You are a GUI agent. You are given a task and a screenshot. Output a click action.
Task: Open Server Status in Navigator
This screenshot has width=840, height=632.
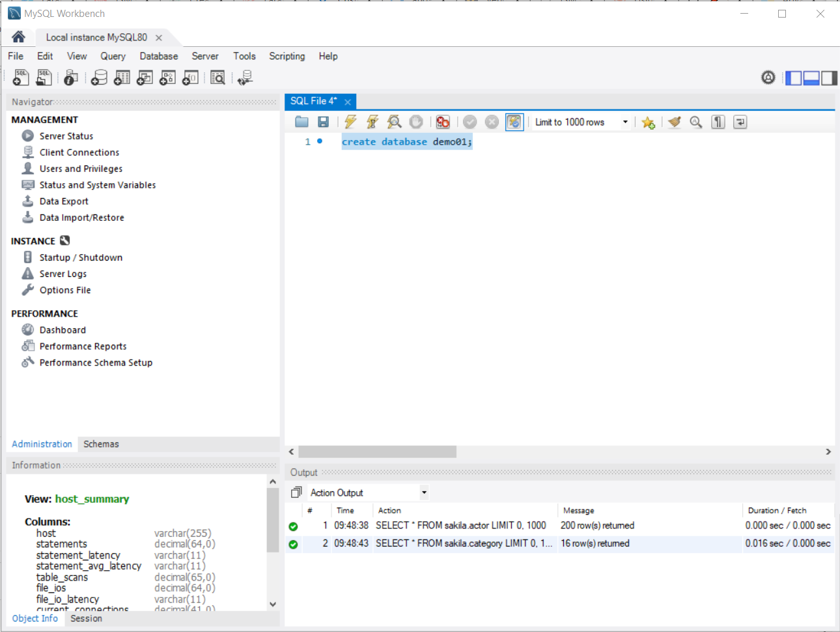66,136
